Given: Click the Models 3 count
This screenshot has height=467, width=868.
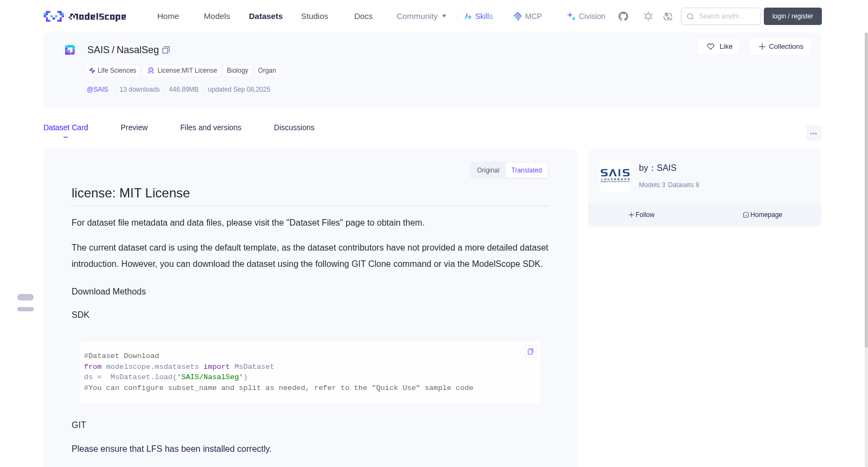Looking at the screenshot, I should pyautogui.click(x=652, y=185).
